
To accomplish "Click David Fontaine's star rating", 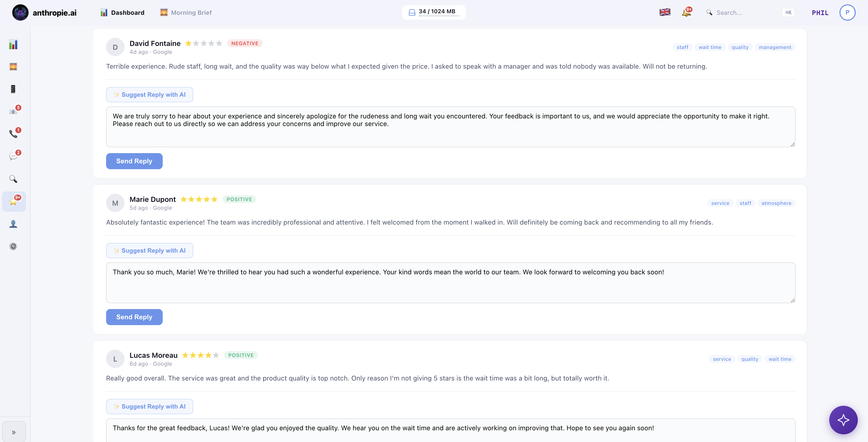I will (203, 43).
